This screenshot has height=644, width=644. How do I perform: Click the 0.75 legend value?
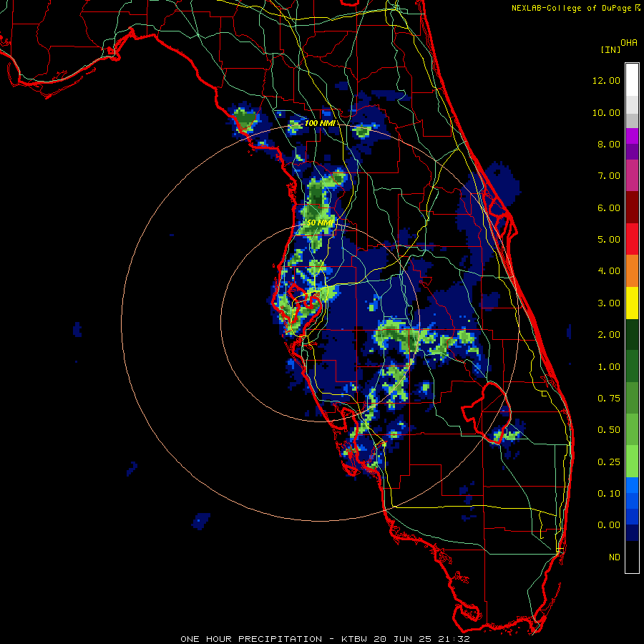point(609,399)
